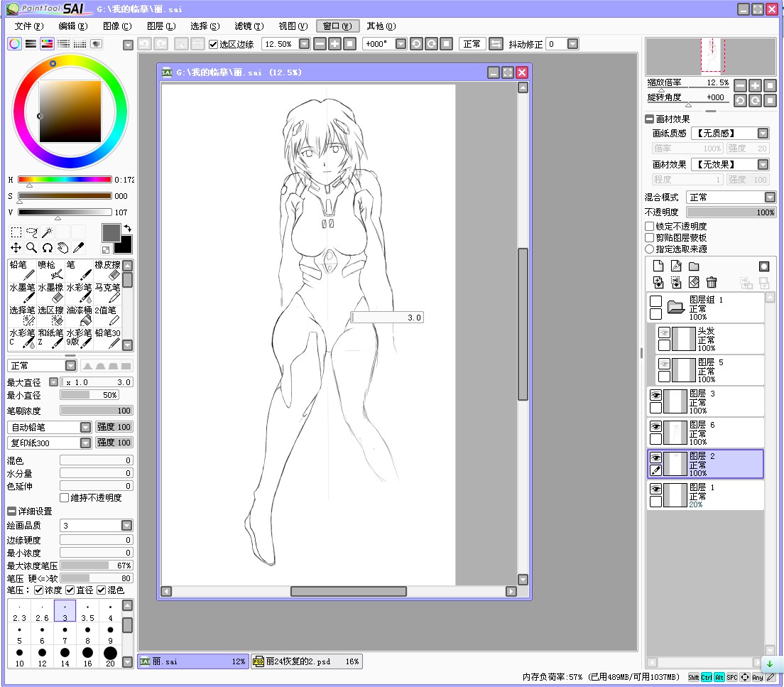Clear layer contents with eraser icon
The image size is (784, 687).
tap(694, 283)
